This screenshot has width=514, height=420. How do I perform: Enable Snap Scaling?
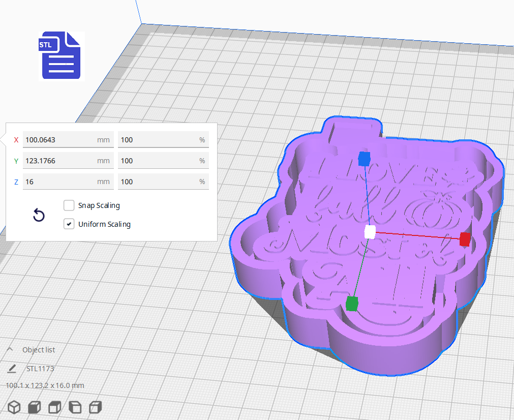point(69,205)
